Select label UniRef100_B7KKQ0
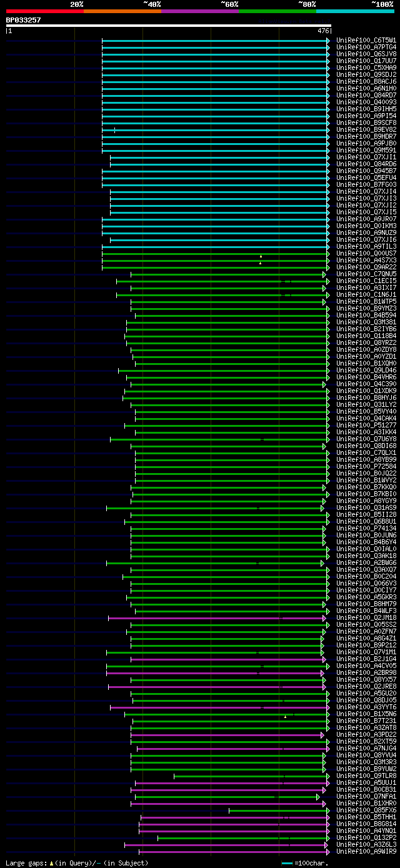Viewport: 400px width, 868px height. point(366,487)
